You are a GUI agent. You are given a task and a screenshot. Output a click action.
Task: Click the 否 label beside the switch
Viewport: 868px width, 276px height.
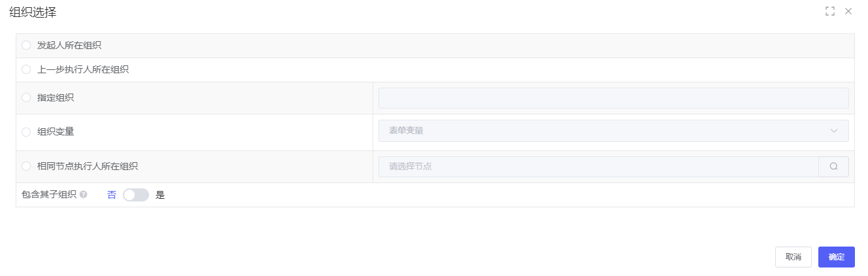click(112, 195)
